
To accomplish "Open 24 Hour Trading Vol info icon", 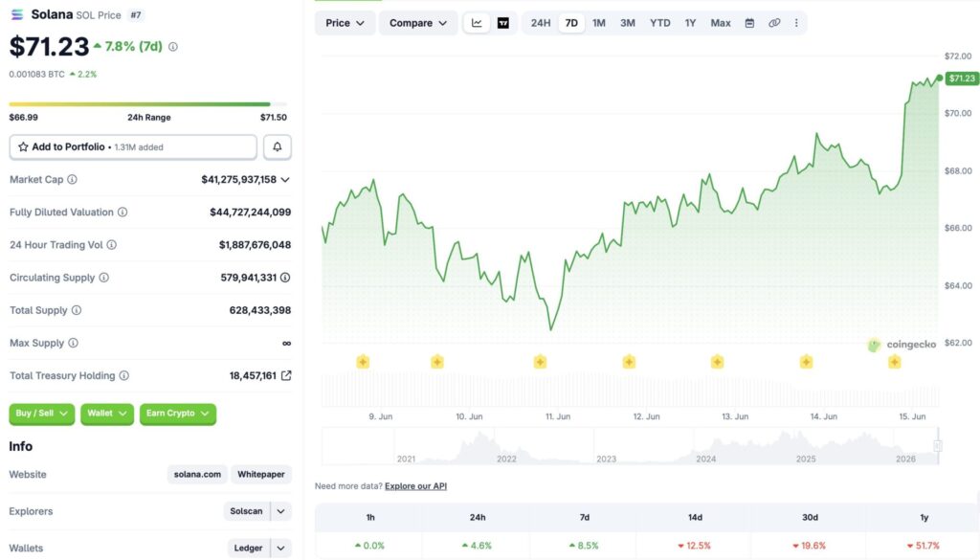I will pos(111,245).
